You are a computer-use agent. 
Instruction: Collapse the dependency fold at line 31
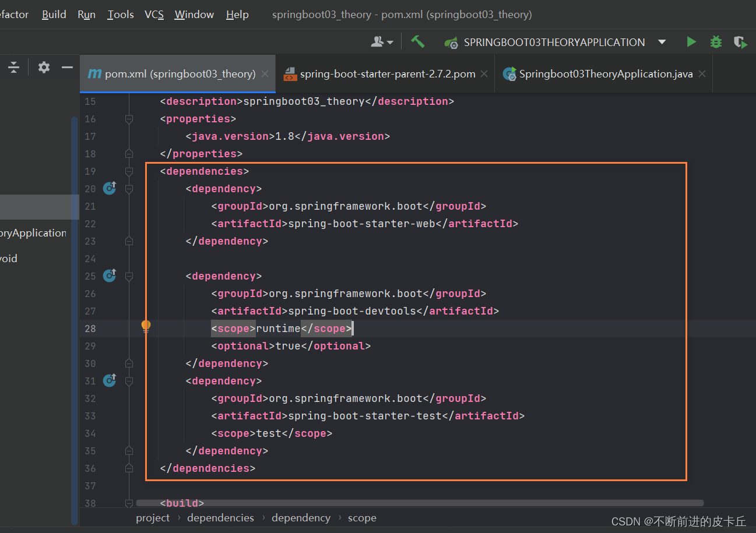[x=129, y=381]
